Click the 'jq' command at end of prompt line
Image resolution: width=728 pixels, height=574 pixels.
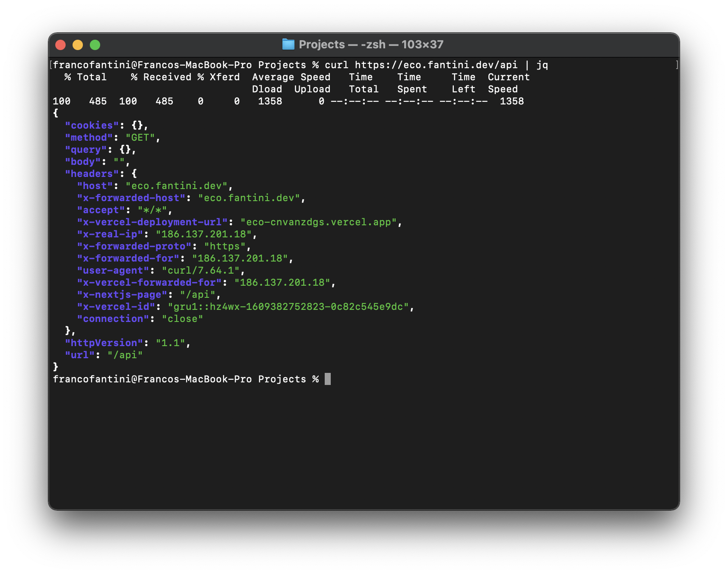click(x=542, y=65)
